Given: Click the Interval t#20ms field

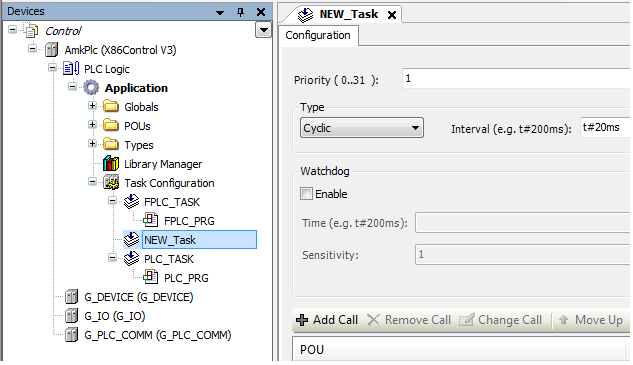Looking at the screenshot, I should 605,128.
